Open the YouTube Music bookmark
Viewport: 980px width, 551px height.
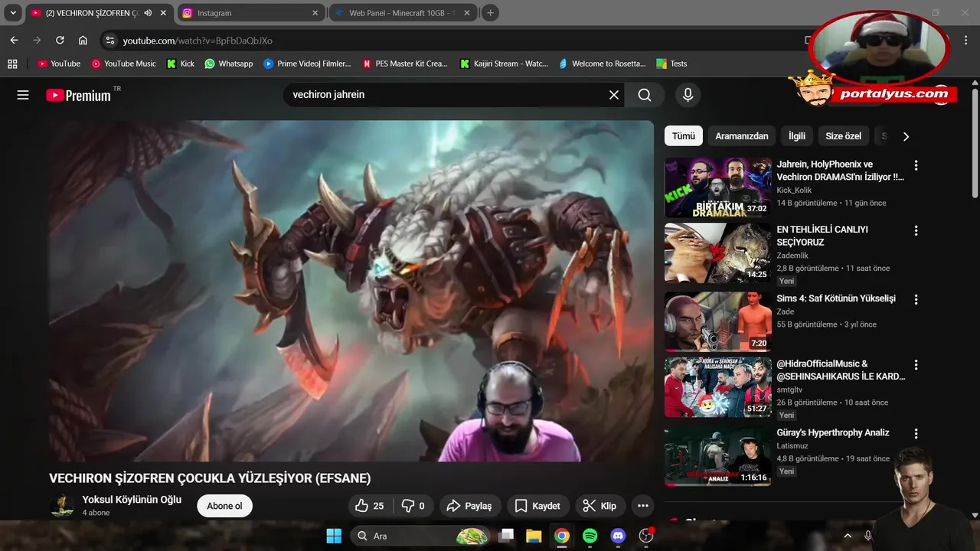point(123,64)
